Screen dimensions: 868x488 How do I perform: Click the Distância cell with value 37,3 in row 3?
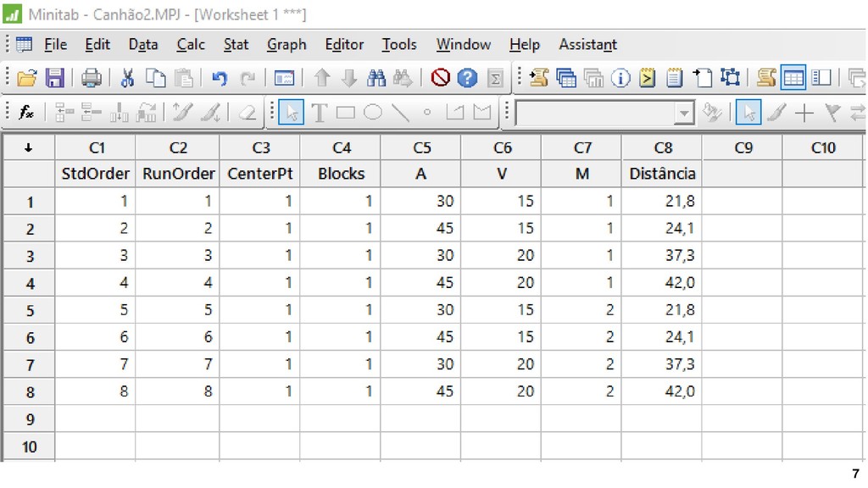[662, 256]
